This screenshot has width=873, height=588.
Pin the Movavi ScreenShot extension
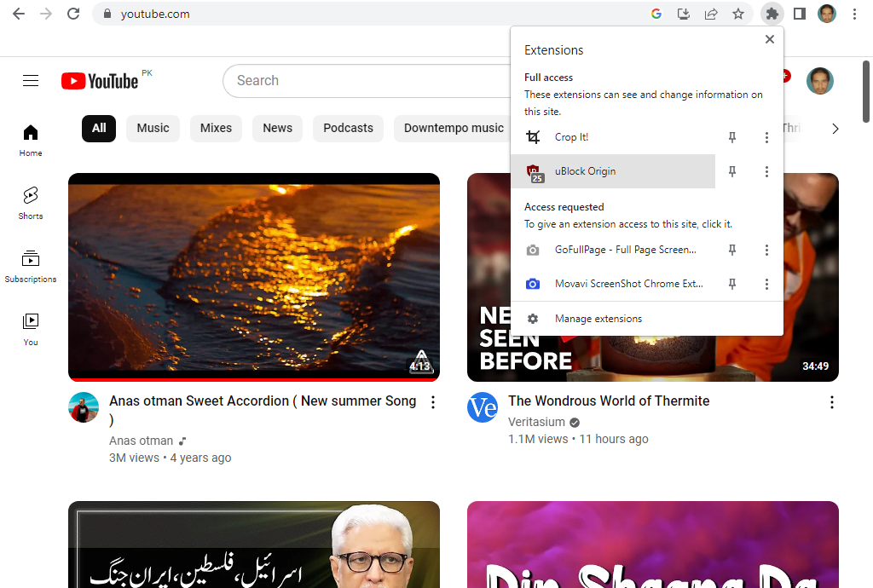coord(732,285)
